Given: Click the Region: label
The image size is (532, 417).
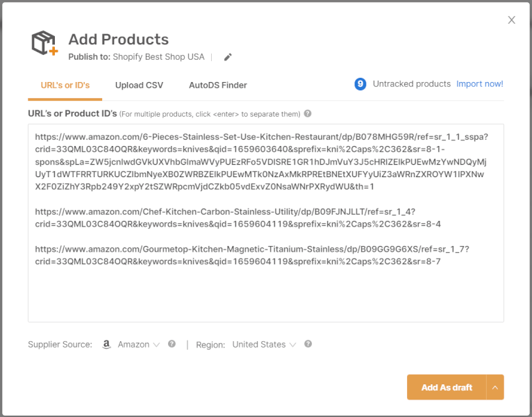Looking at the screenshot, I should pyautogui.click(x=210, y=345).
